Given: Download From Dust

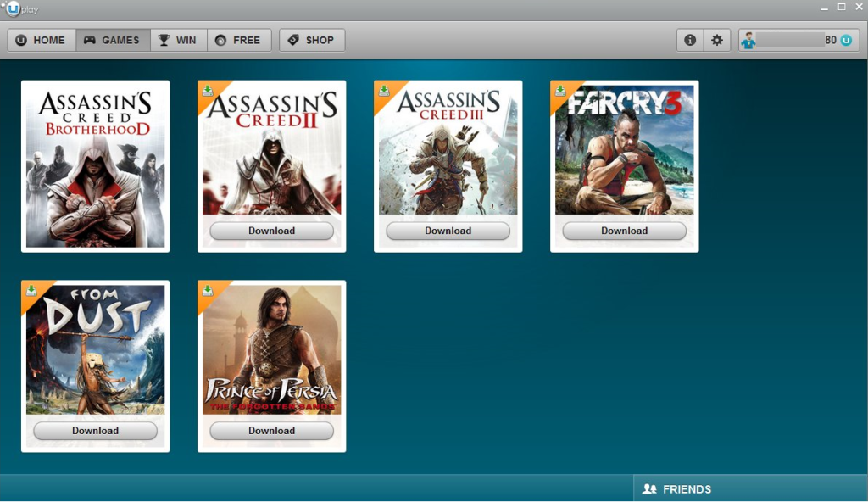Looking at the screenshot, I should pyautogui.click(x=95, y=431).
